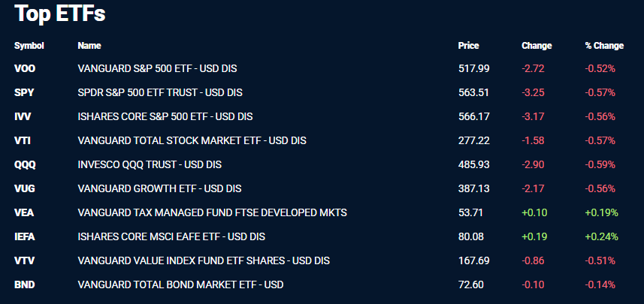
Task: Click the Top ETFs heading
Action: click(x=60, y=13)
